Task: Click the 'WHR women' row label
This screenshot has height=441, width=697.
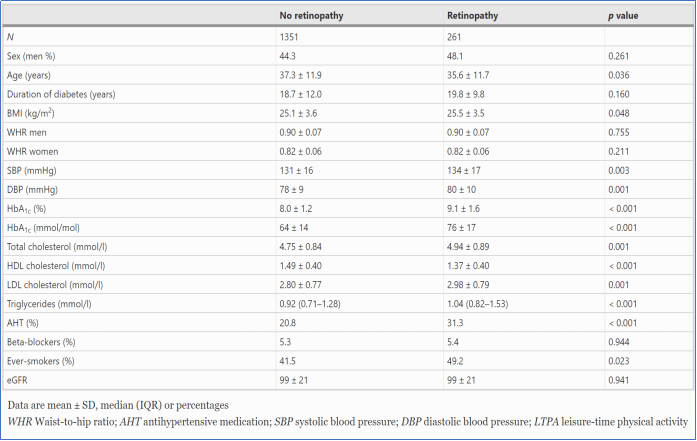Action: click(32, 152)
